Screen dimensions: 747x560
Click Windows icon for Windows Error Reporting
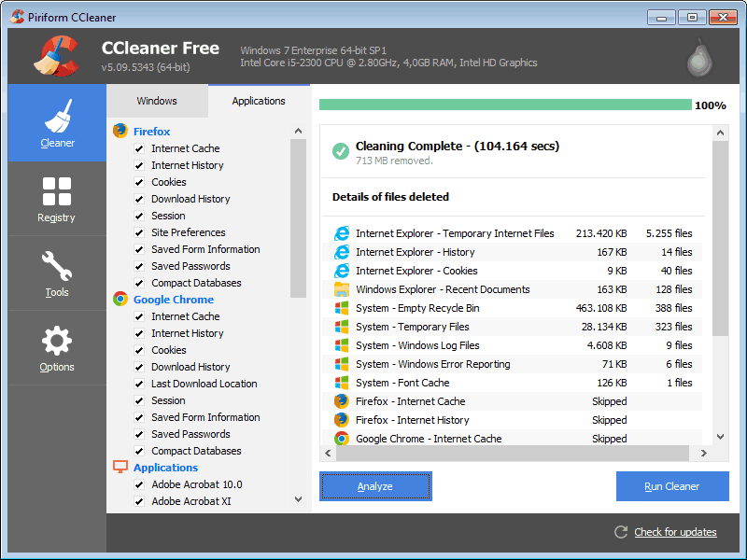pos(342,364)
